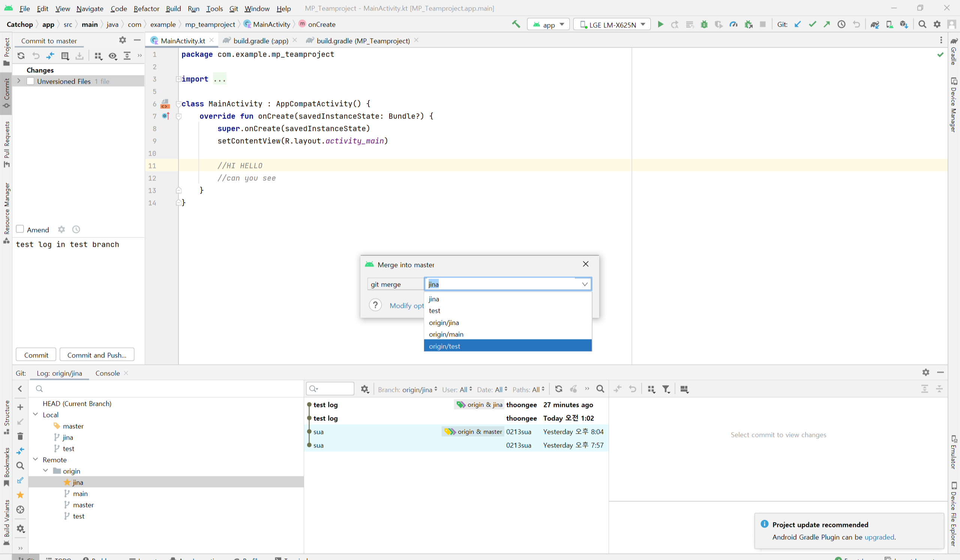Click the Debug app bug icon

point(704,24)
